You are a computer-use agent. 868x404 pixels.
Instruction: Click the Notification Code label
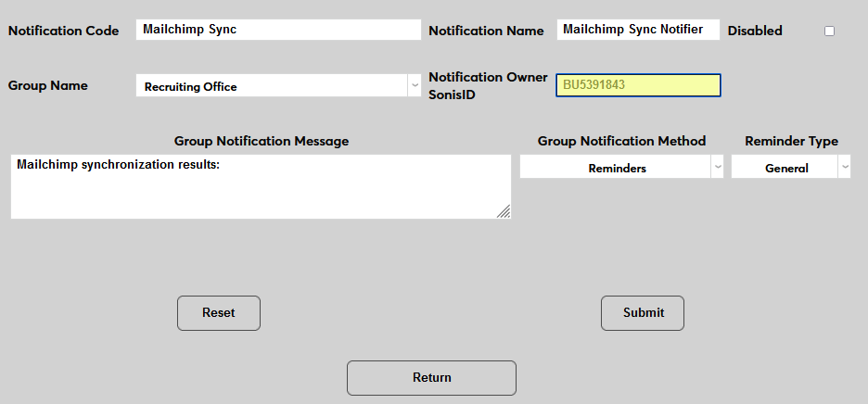pos(64,31)
